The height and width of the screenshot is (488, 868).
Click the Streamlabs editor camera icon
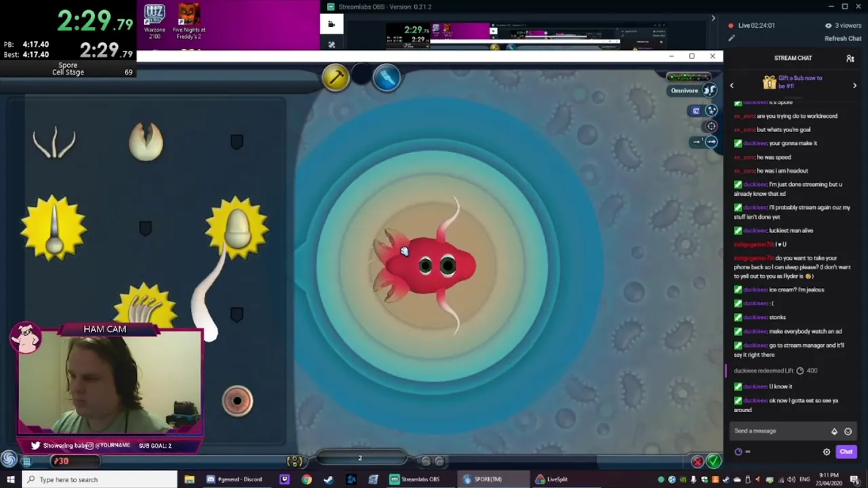(331, 24)
